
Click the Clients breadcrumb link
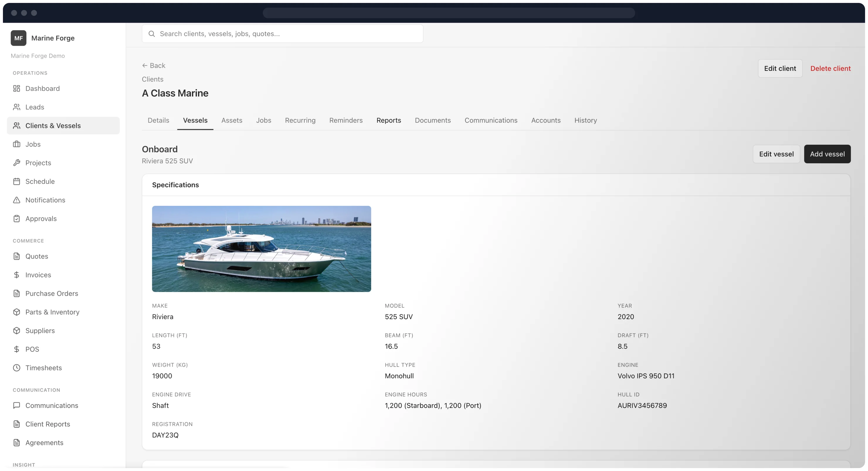point(153,79)
